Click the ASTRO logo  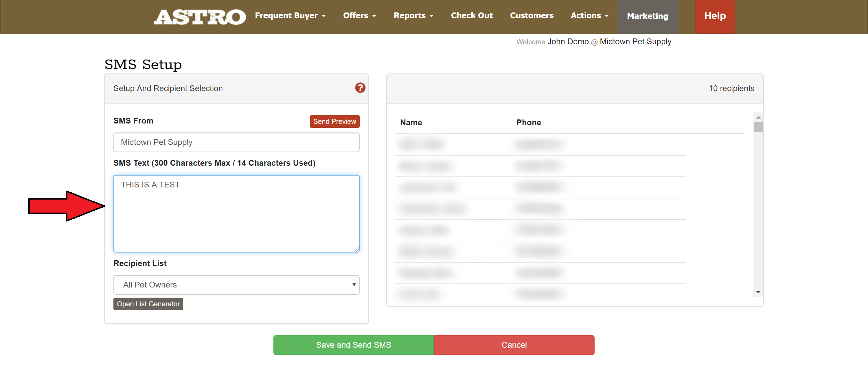tap(199, 16)
